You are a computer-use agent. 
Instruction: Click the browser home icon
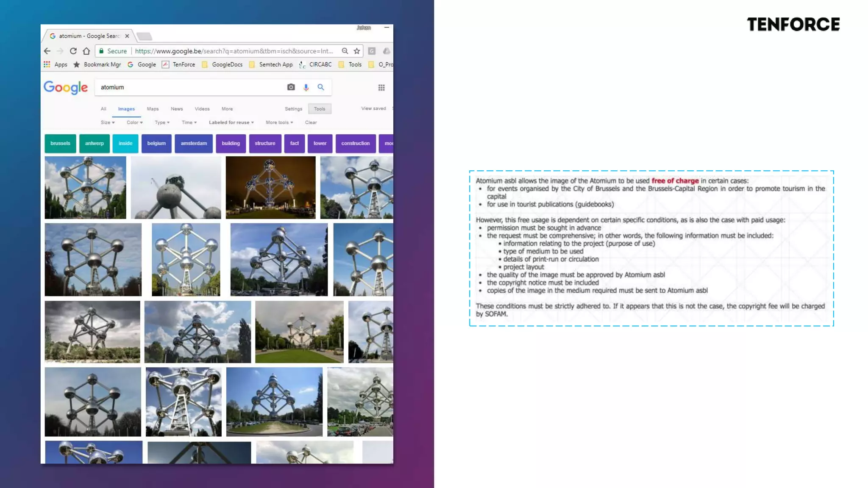pos(86,51)
